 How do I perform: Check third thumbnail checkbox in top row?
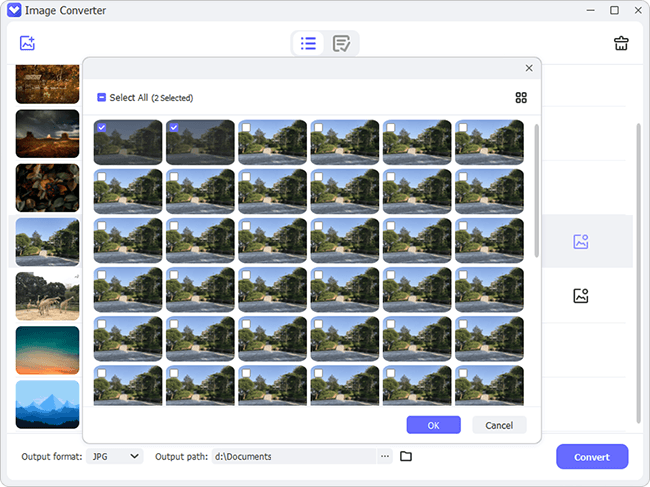(246, 128)
